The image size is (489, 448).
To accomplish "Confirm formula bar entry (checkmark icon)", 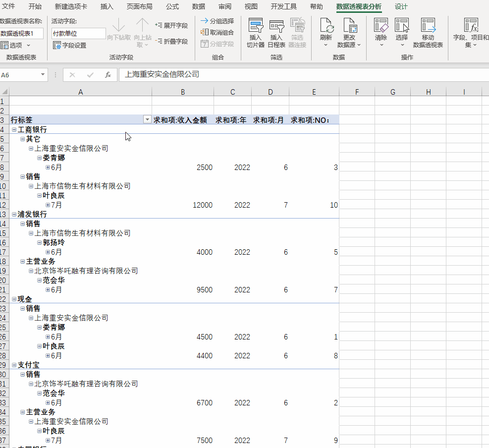I will pyautogui.click(x=91, y=75).
